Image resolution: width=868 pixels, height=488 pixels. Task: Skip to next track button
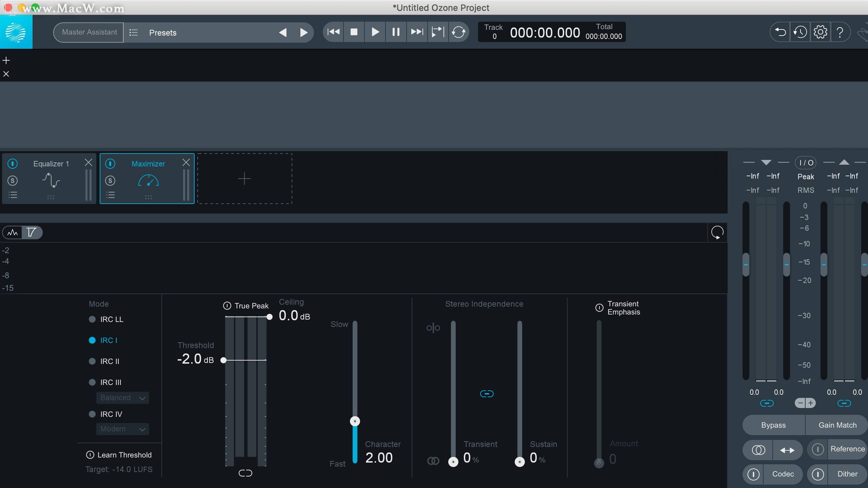[417, 32]
